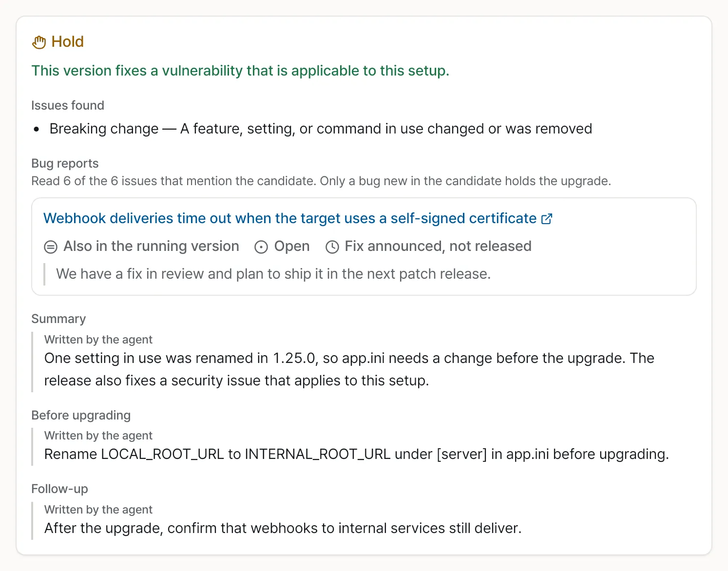Click the circle-dot icon beside Open
Screen dimensions: 728x571
[261, 247]
